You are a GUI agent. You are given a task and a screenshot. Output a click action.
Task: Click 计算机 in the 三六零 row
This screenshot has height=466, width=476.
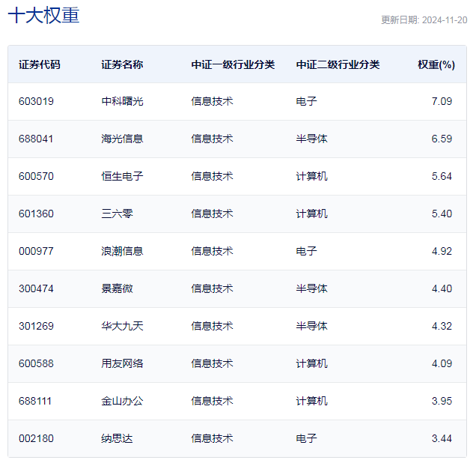pos(312,214)
